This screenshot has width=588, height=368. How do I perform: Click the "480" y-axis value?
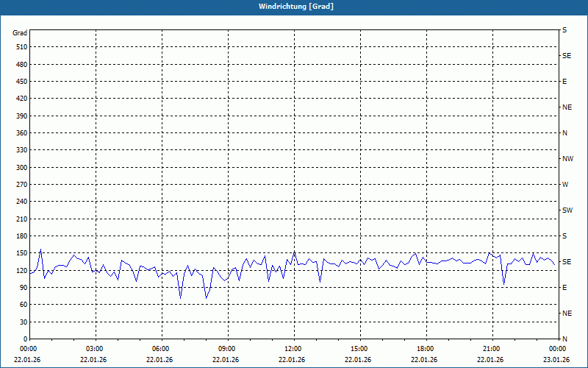coord(22,65)
